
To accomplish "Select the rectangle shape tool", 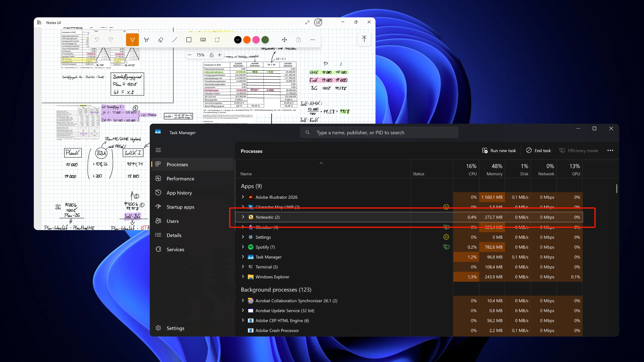I will tap(189, 40).
